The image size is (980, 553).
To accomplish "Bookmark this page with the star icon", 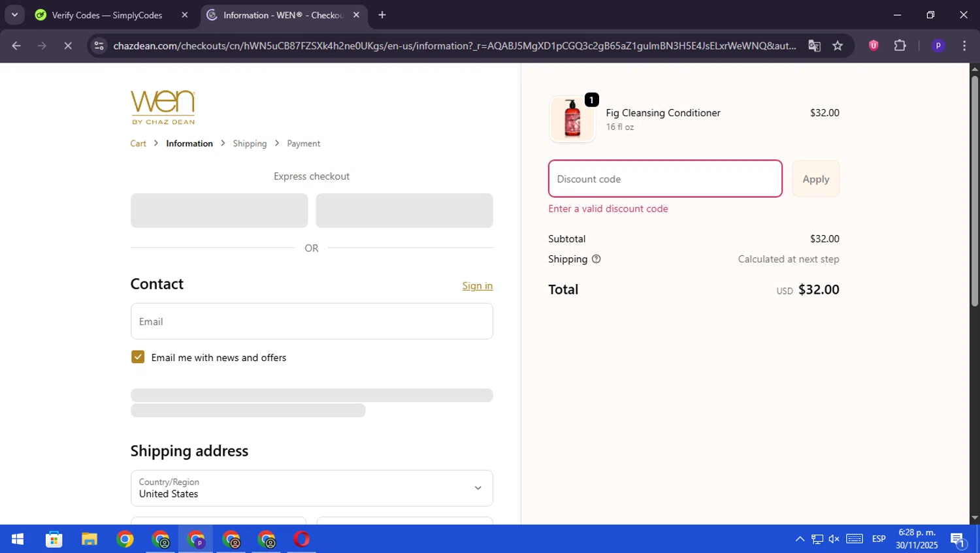I will click(x=838, y=46).
